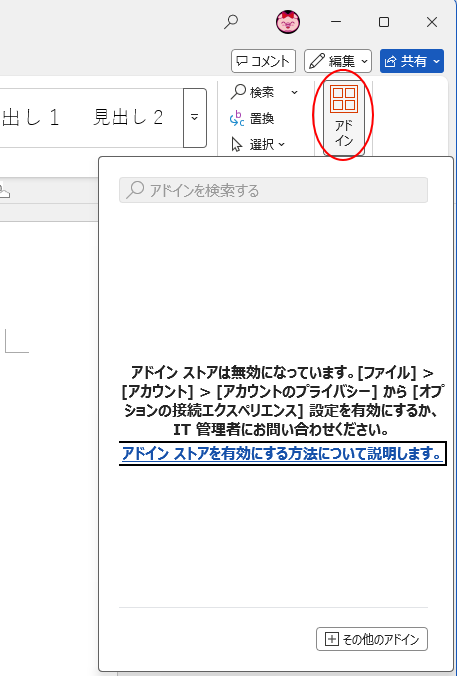Close the Word window
This screenshot has width=457, height=676.
point(432,22)
